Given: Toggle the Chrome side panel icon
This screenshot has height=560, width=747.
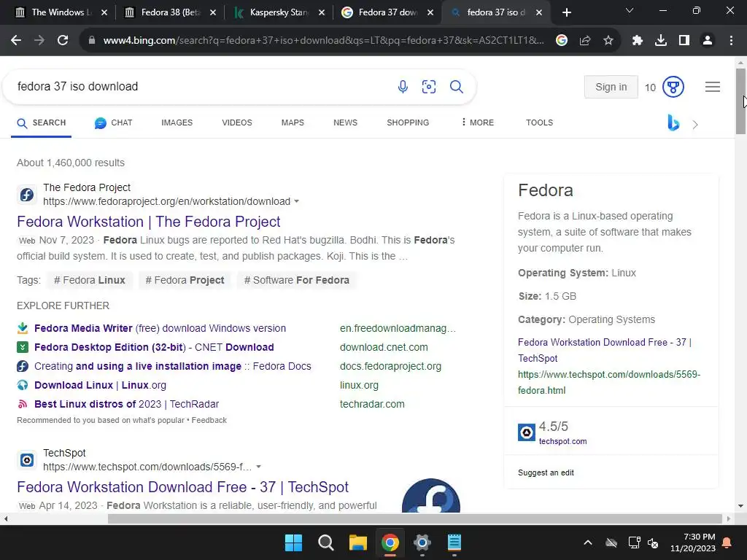Looking at the screenshot, I should click(684, 41).
